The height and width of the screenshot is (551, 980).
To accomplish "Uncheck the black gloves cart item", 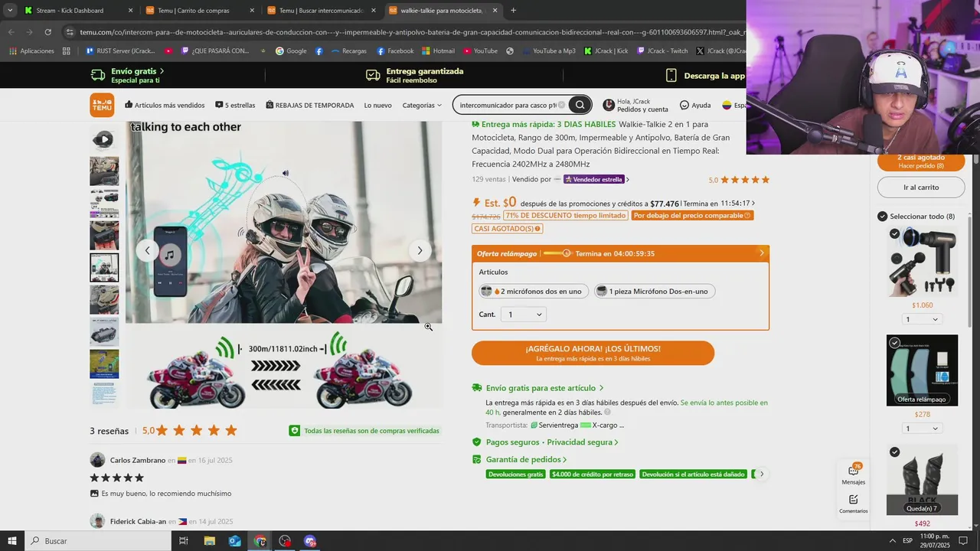I will click(x=894, y=452).
